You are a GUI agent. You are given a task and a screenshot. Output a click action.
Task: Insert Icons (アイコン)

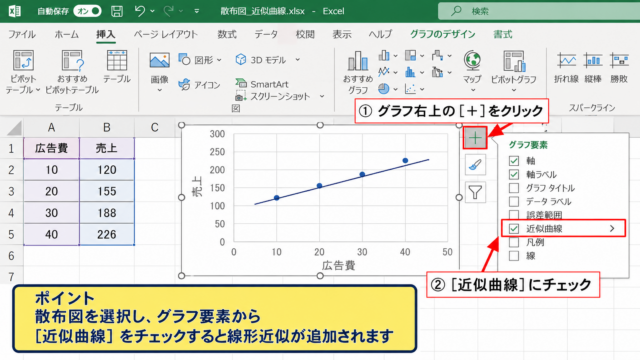coord(199,84)
